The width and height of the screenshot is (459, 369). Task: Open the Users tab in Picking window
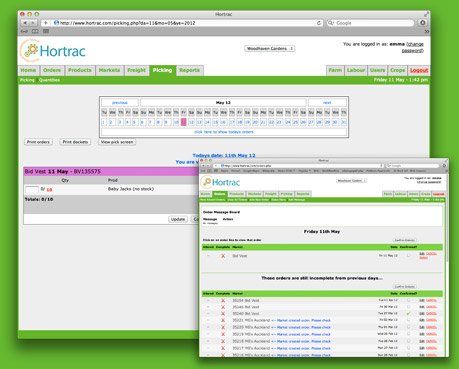(377, 70)
